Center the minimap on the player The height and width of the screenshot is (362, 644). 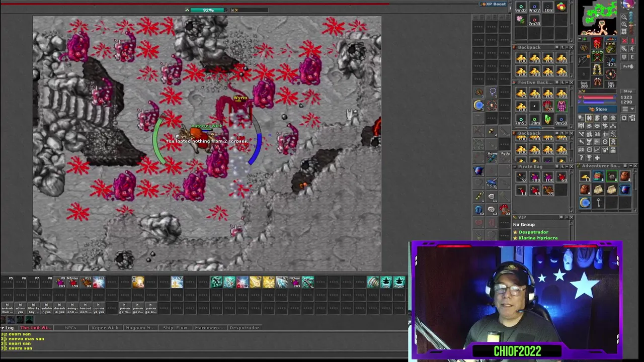pos(624,31)
